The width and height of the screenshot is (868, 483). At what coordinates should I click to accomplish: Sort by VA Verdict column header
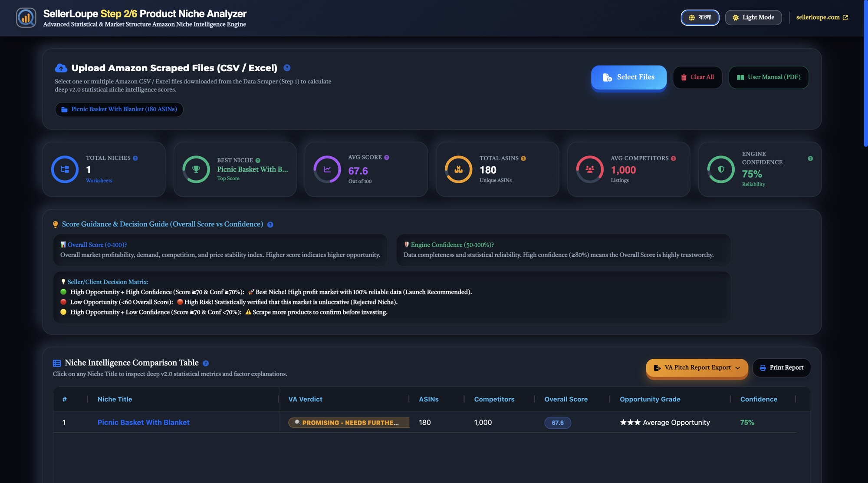pos(306,399)
